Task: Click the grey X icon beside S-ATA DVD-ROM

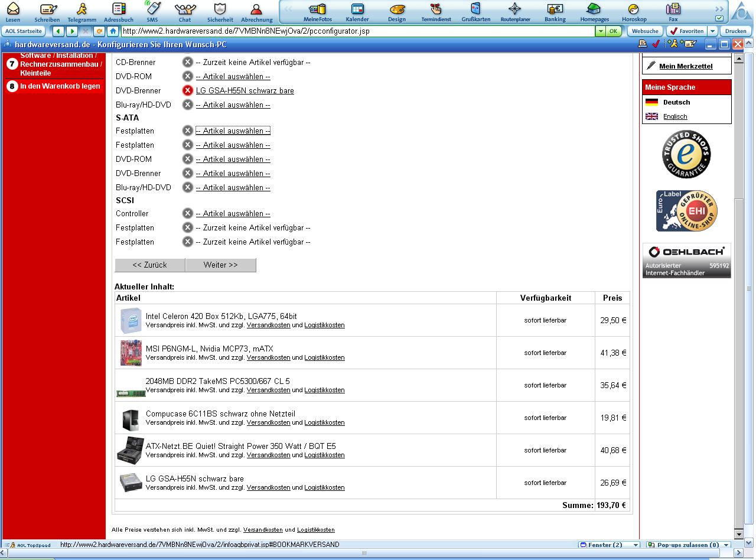Action: click(187, 159)
